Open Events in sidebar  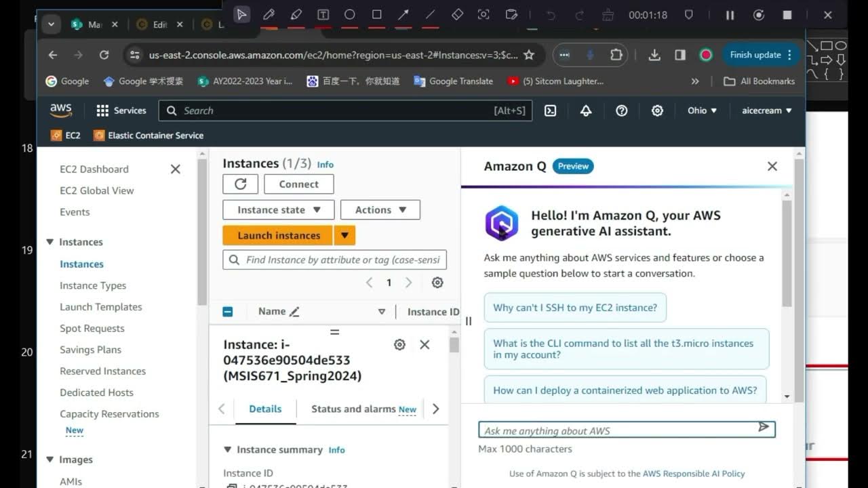75,212
